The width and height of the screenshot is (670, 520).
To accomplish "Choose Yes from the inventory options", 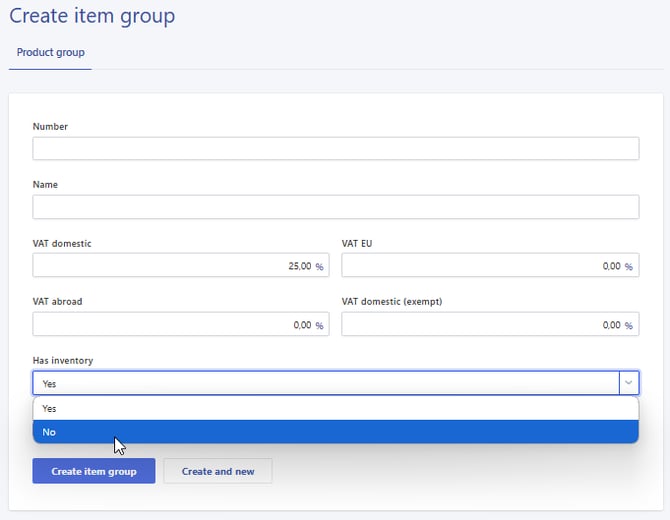I will pos(335,409).
